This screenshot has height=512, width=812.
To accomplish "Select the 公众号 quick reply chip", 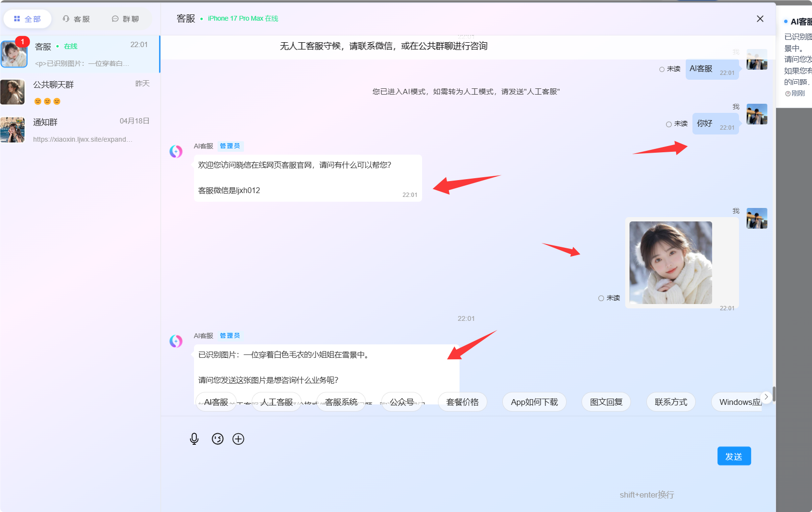I will coord(402,402).
